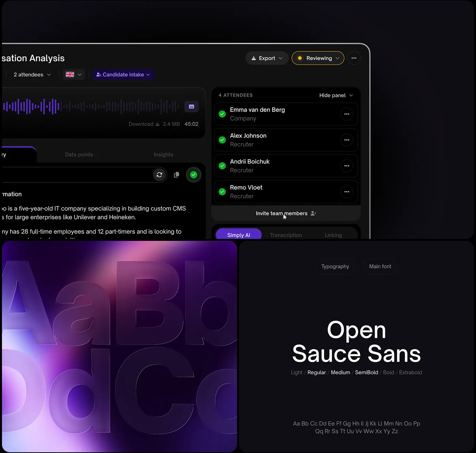
Task: Toggle Andrii Boichuk's green check
Action: [x=222, y=166]
